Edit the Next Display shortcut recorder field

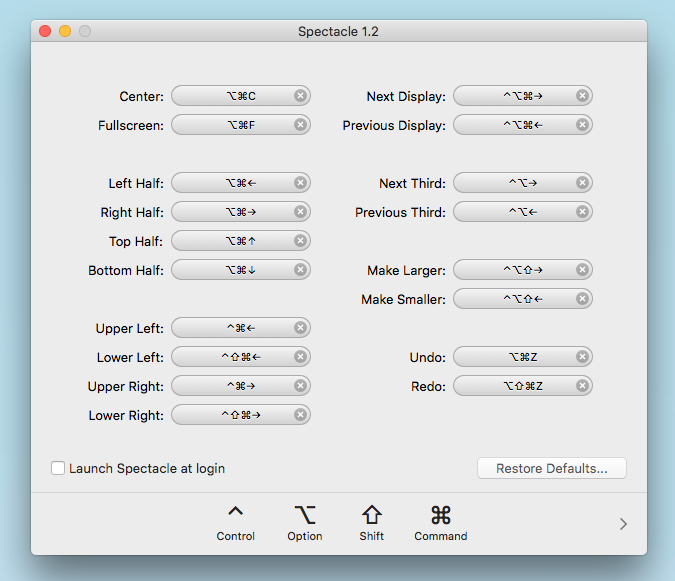[x=523, y=96]
